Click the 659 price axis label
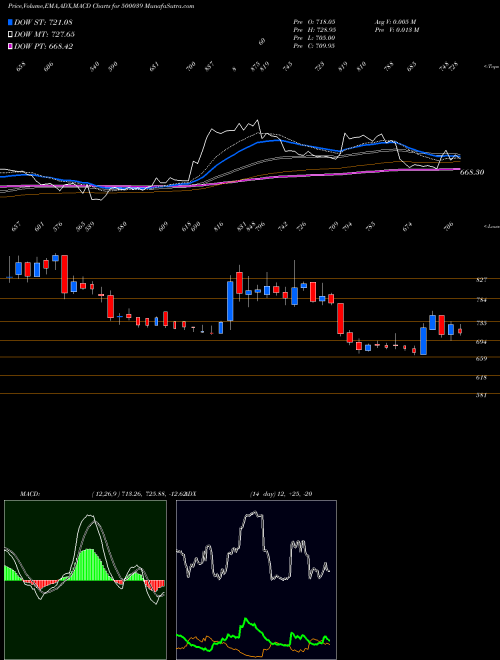The image size is (500, 660). click(x=482, y=359)
